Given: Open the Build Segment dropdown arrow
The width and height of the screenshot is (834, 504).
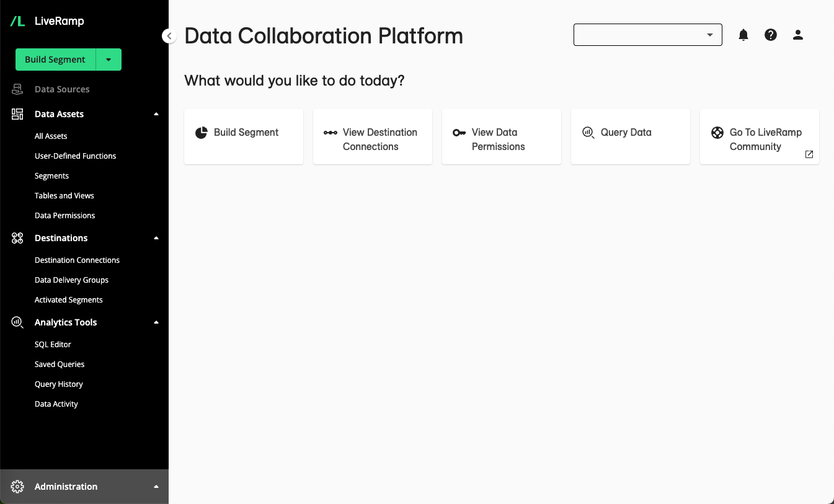Looking at the screenshot, I should pos(109,60).
